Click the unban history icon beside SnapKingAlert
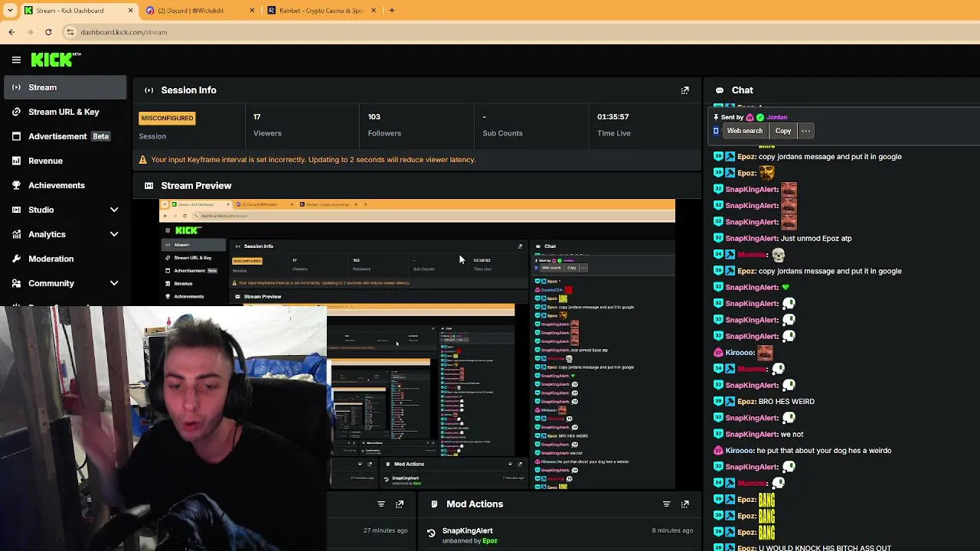Screen dimensions: 980x551 (x=431, y=533)
